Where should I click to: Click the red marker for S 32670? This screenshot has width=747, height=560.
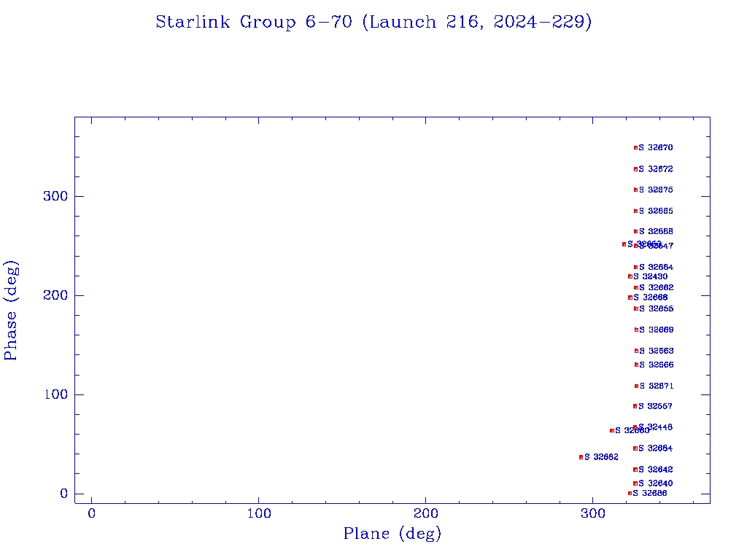635,148
